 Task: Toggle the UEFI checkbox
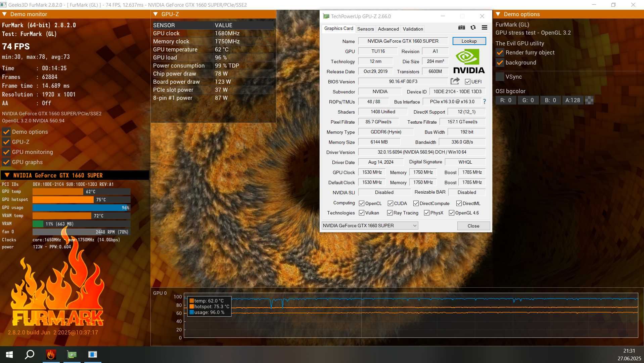coord(467,82)
